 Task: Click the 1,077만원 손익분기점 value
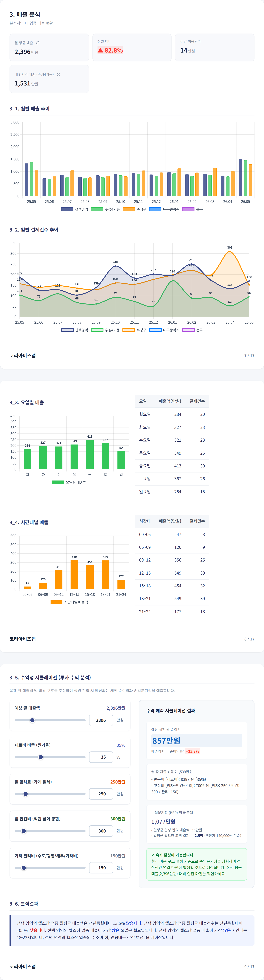pyautogui.click(x=163, y=821)
